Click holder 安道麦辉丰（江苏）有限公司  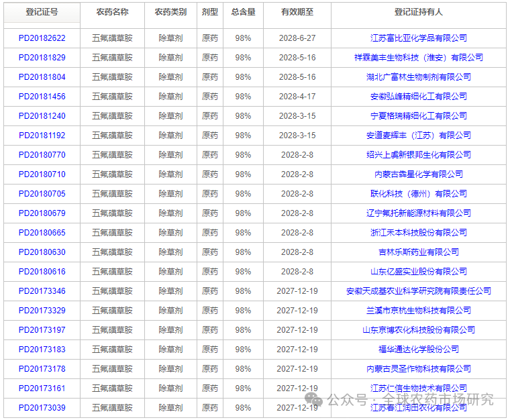point(419,136)
